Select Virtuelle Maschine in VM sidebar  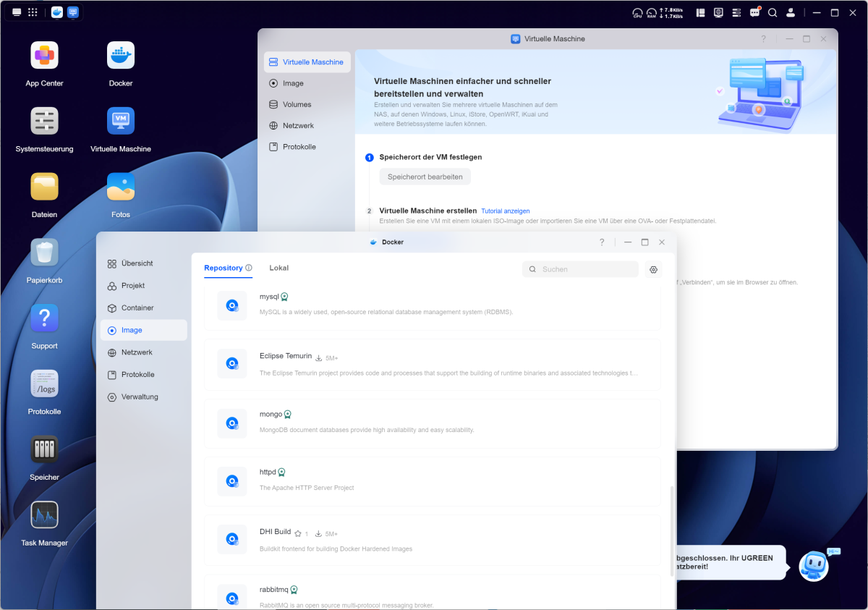click(307, 62)
